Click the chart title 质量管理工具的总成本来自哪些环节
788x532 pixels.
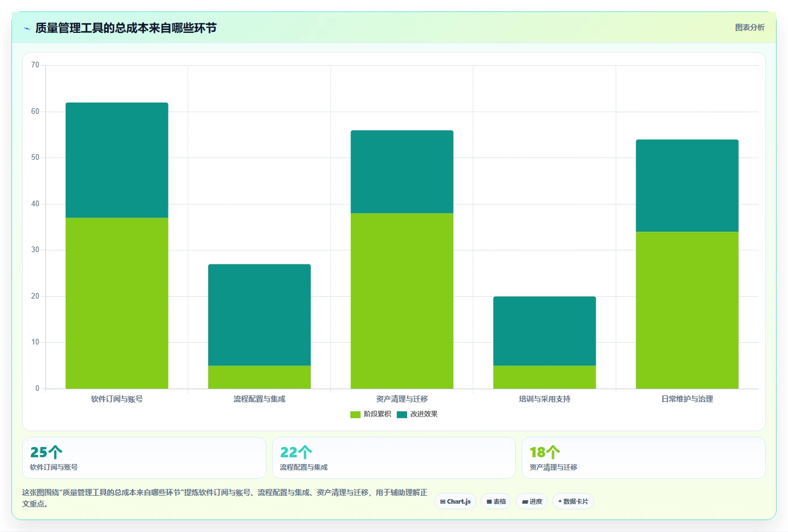tap(126, 28)
